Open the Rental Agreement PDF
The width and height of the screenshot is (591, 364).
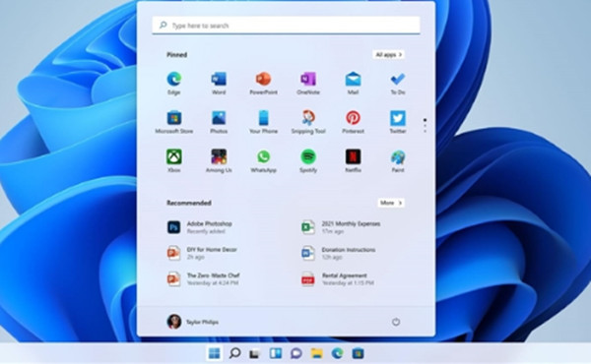coord(338,279)
